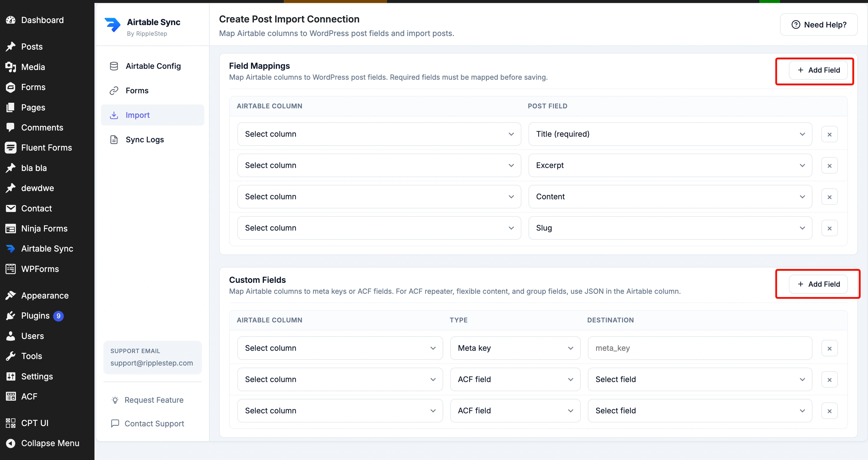
Task: Click the CPT UI grid icon
Action: coord(11,423)
